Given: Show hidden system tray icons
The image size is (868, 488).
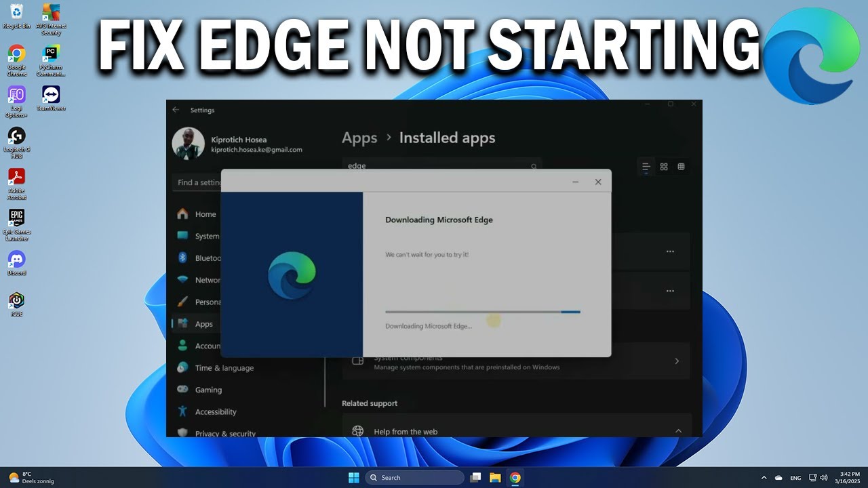Looking at the screenshot, I should [x=764, y=478].
